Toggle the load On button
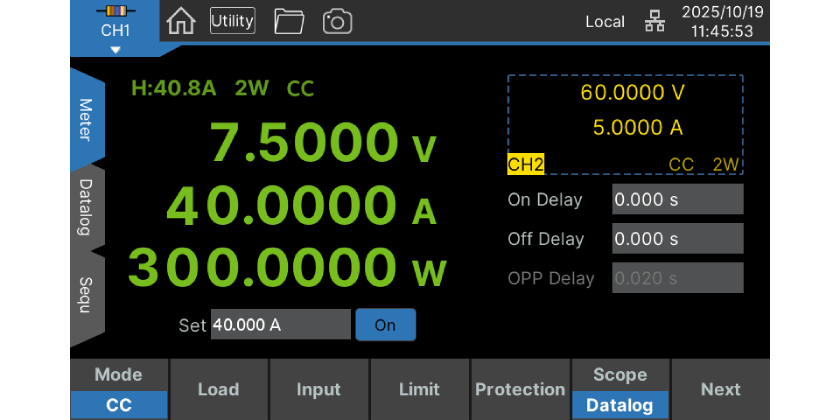 [385, 325]
